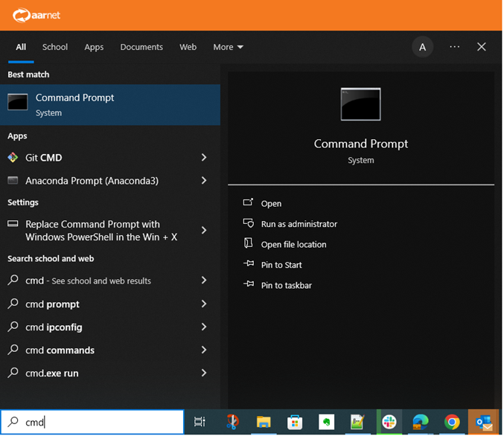Open the Git CMD app result
The width and height of the screenshot is (504, 436).
110,158
